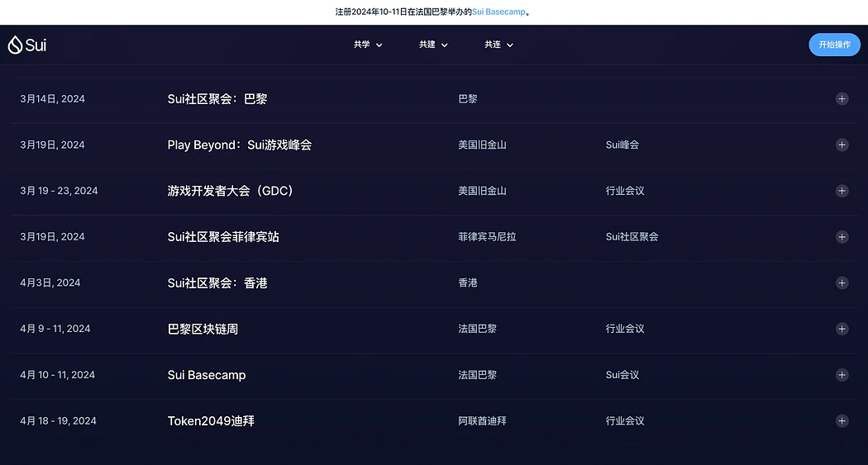
Task: Click 行业会议 in the 巴黎区块链周 row
Action: 625,329
